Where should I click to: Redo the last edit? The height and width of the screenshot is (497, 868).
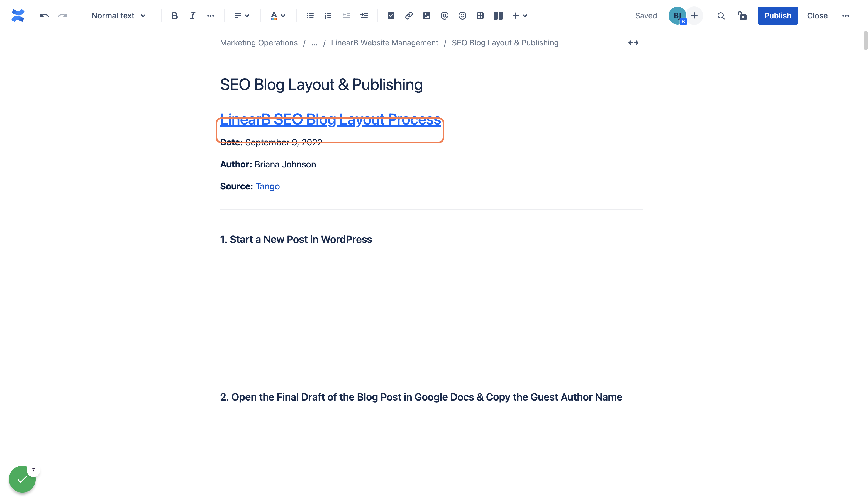(x=62, y=16)
